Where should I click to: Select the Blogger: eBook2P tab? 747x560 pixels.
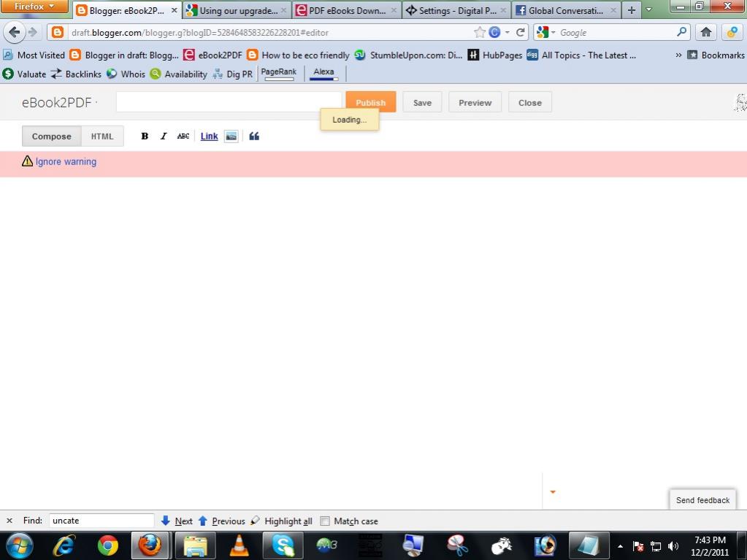pyautogui.click(x=127, y=10)
